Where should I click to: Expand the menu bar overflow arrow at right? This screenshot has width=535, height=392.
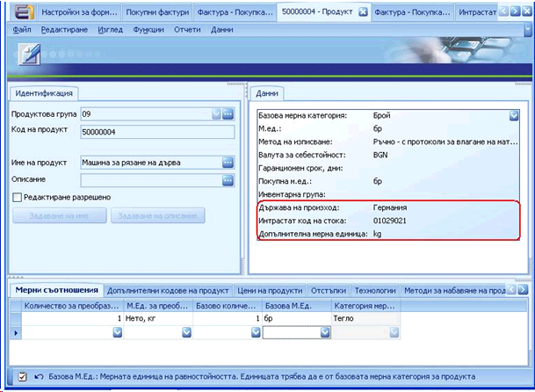click(528, 30)
